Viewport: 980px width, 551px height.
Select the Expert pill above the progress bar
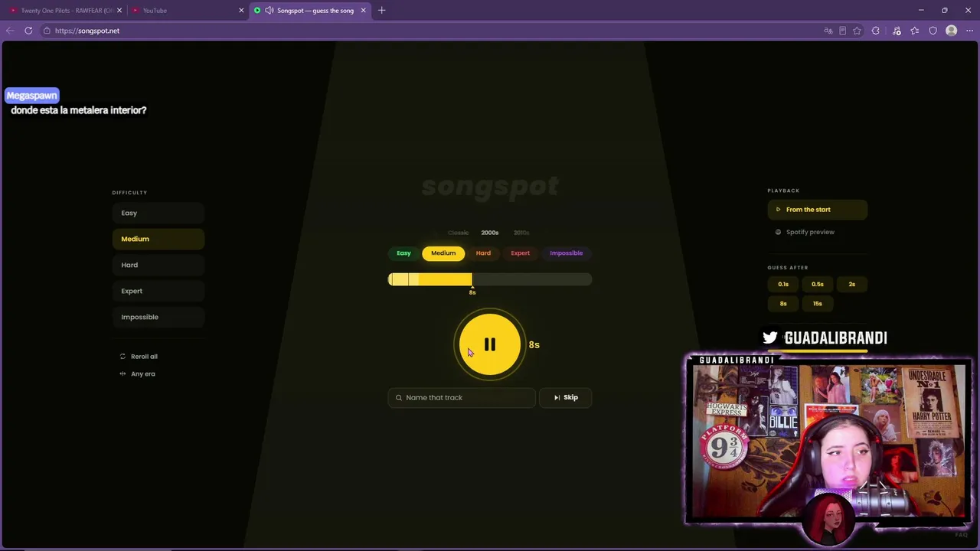[x=520, y=253]
